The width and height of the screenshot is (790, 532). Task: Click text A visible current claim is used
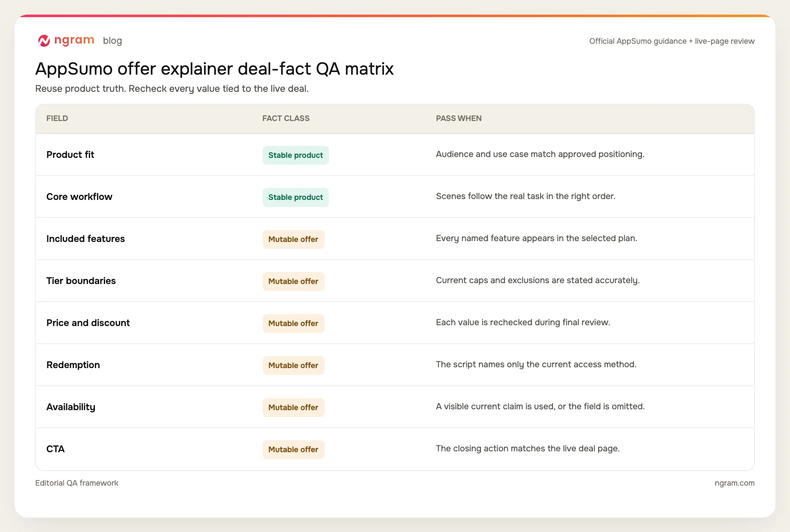click(540, 407)
